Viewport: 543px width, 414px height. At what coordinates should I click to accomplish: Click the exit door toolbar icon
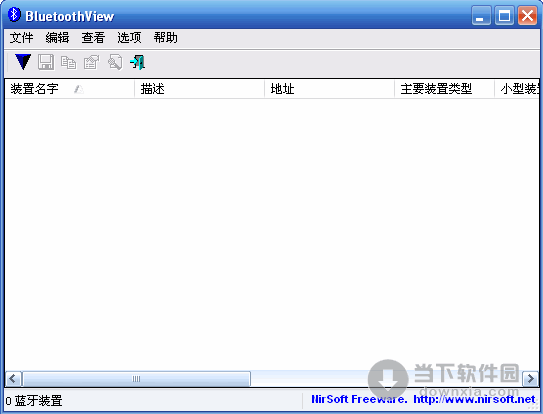(x=137, y=62)
